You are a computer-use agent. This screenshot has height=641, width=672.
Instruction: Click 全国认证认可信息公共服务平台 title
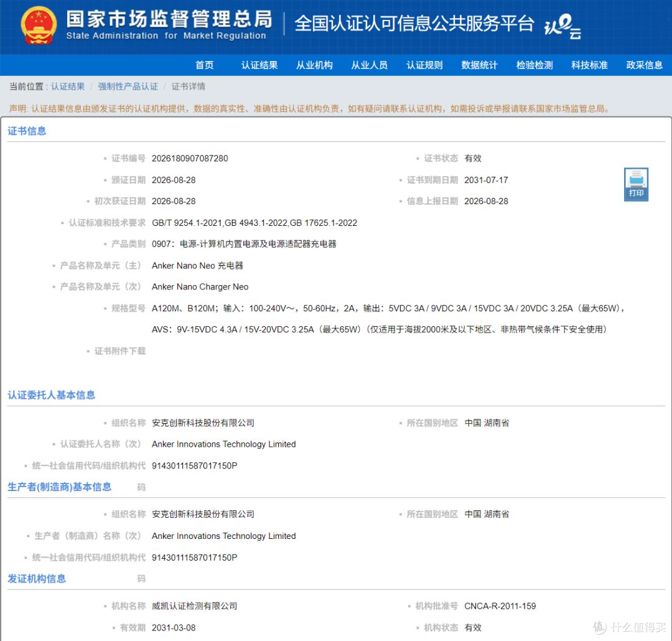pos(414,23)
